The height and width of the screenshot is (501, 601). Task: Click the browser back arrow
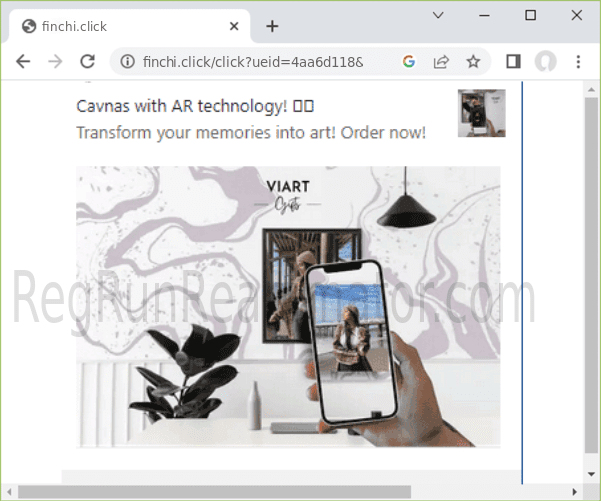tap(23, 62)
